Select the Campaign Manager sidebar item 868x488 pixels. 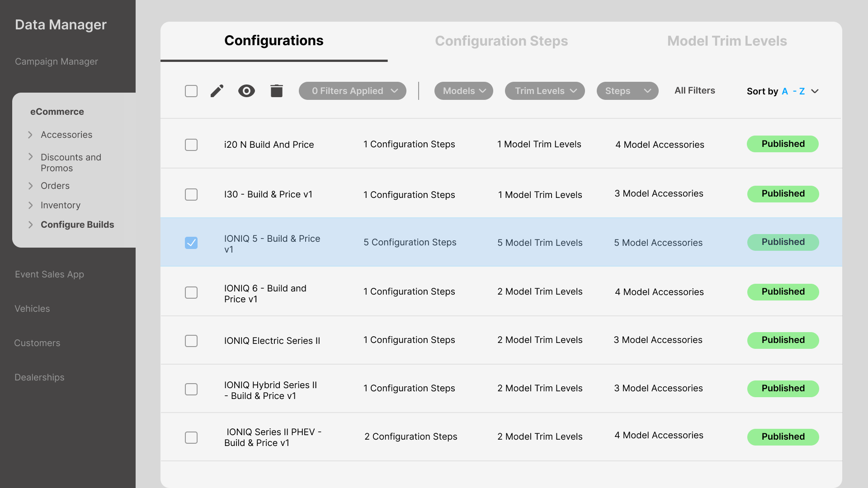pyautogui.click(x=56, y=61)
